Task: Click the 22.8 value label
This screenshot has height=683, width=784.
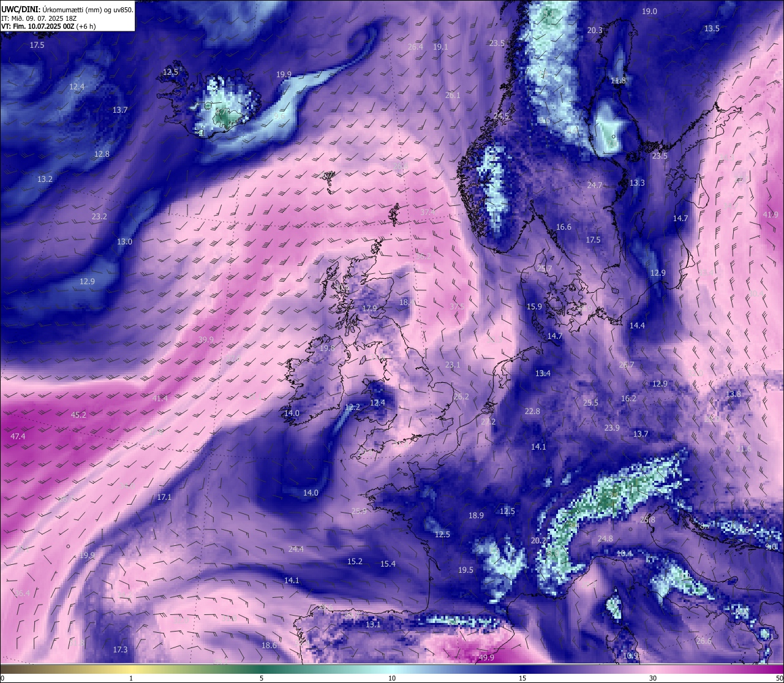Action: (533, 411)
